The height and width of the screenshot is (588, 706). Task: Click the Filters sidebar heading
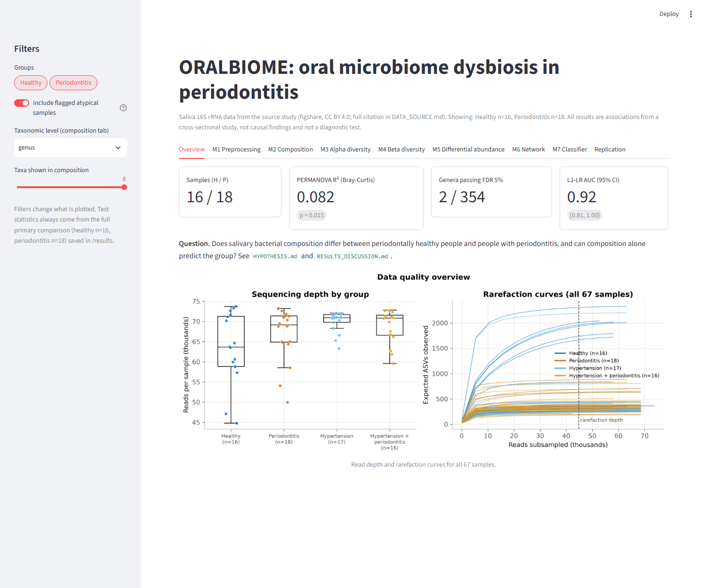coord(27,49)
